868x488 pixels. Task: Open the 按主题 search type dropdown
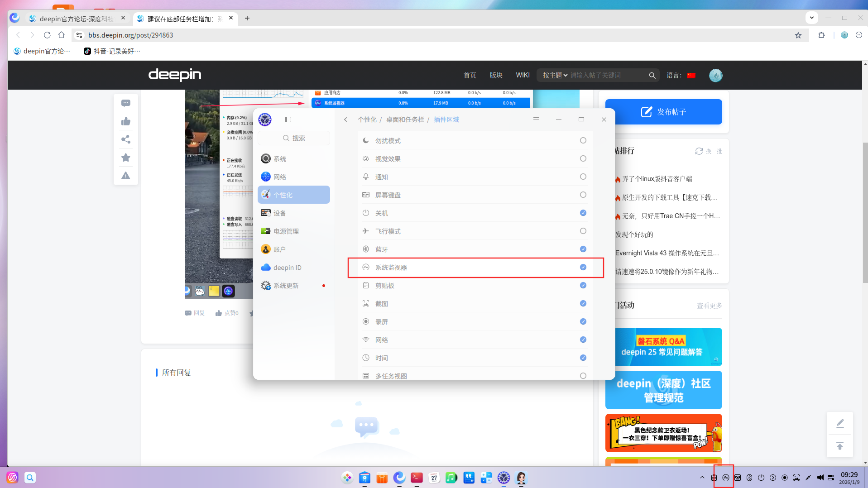(x=555, y=76)
